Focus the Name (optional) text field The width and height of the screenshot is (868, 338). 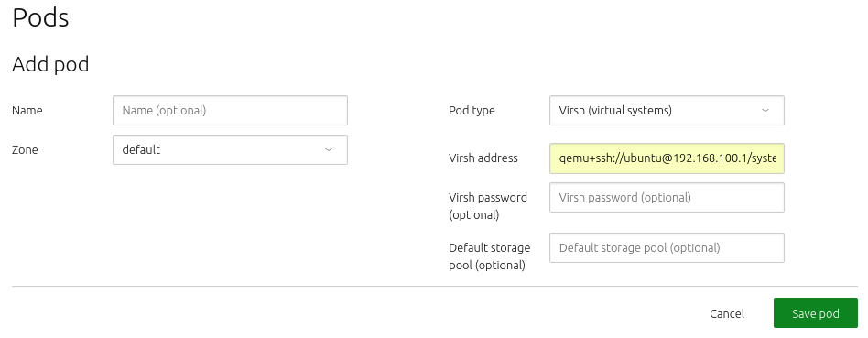point(231,110)
